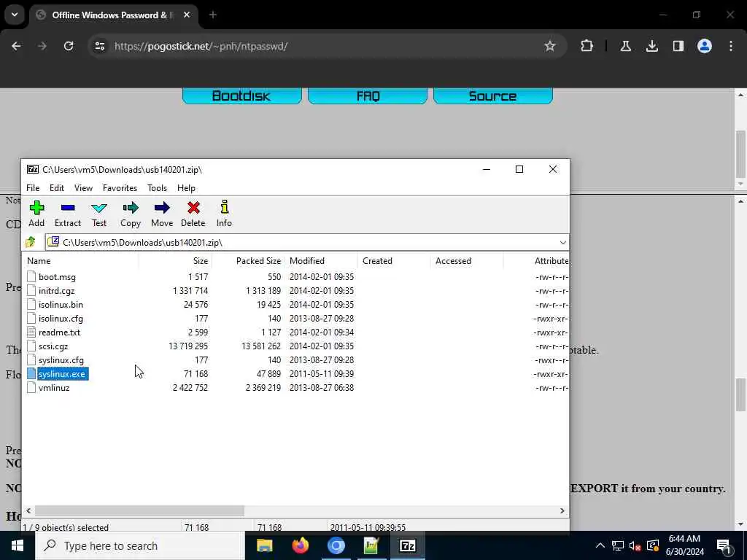
Task: Select the scsi.cgz file
Action: tap(53, 346)
